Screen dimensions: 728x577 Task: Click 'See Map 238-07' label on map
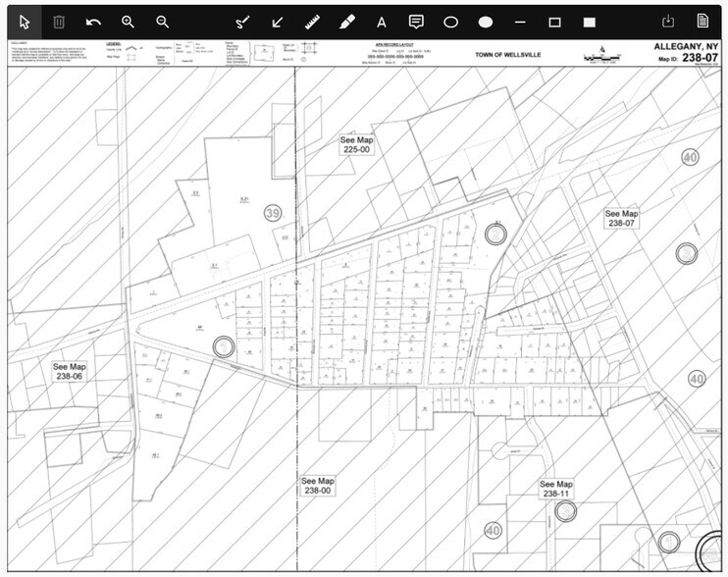[x=621, y=218]
